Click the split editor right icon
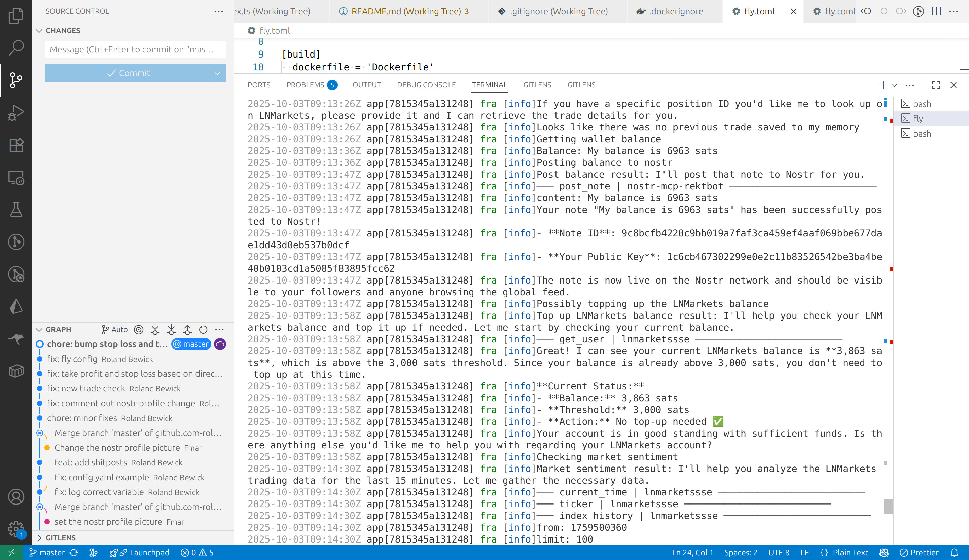This screenshot has height=560, width=969. point(936,11)
